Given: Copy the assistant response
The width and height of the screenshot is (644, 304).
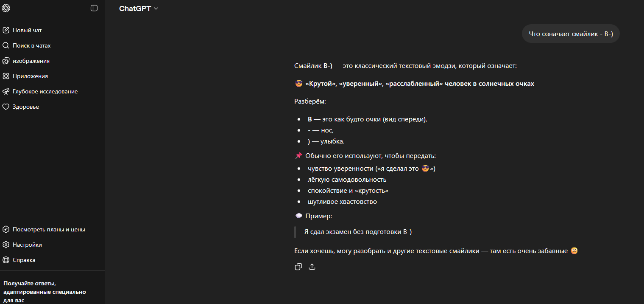Looking at the screenshot, I should pos(298,267).
